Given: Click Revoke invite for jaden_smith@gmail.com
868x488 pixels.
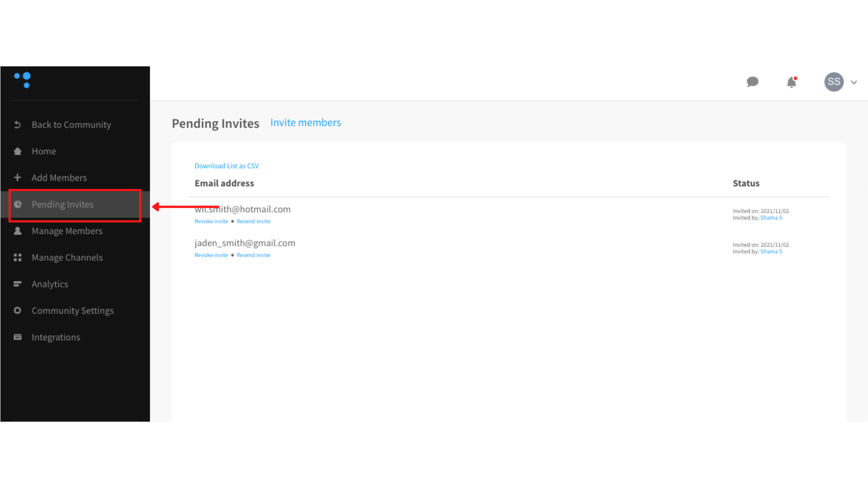Looking at the screenshot, I should point(211,254).
